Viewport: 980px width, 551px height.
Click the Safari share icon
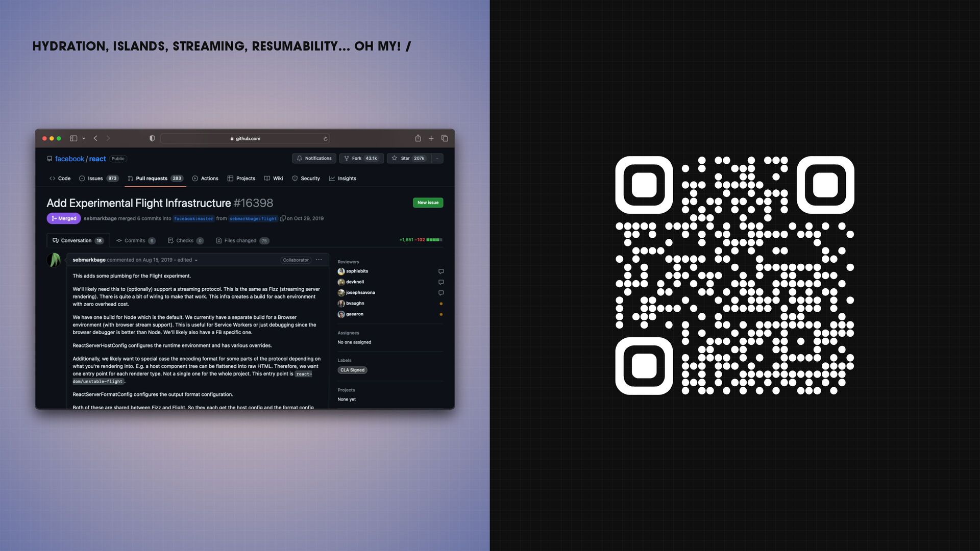tap(418, 138)
